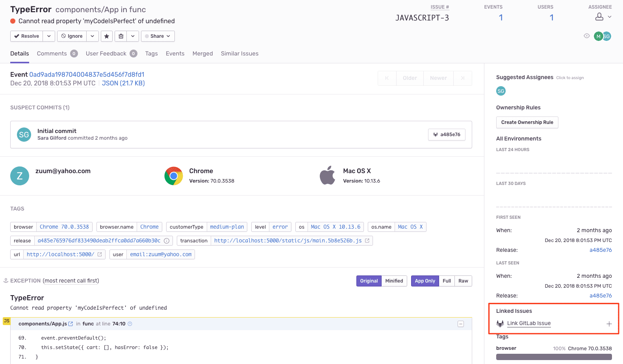Open the event ID link
The width and height of the screenshot is (623, 364).
pos(87,75)
